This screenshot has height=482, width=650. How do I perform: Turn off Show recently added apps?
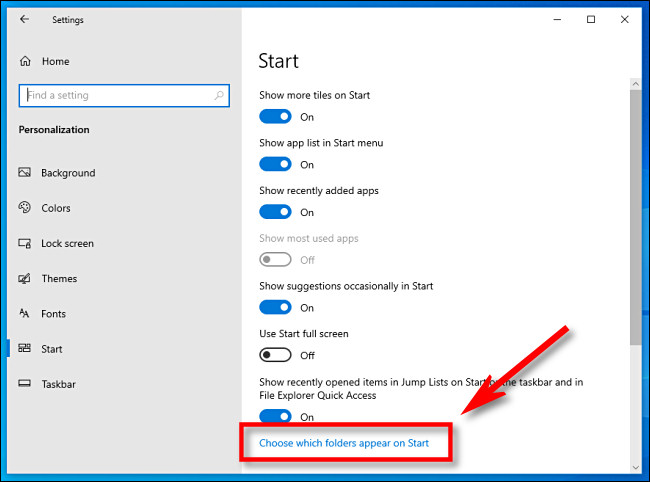(x=275, y=212)
